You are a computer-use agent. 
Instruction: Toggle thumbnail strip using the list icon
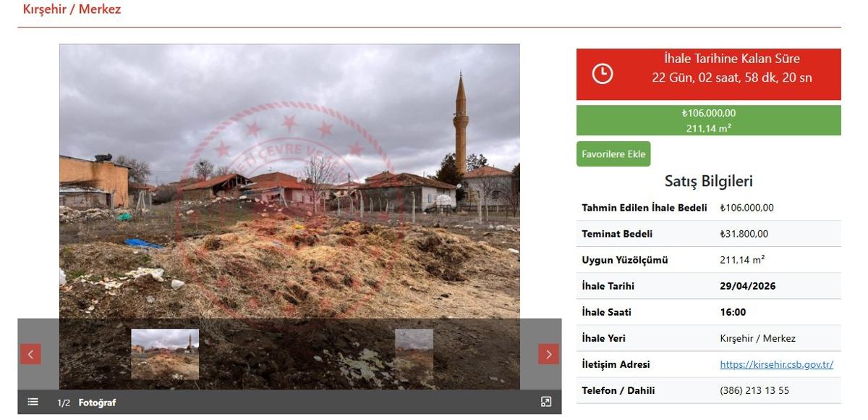[33, 402]
